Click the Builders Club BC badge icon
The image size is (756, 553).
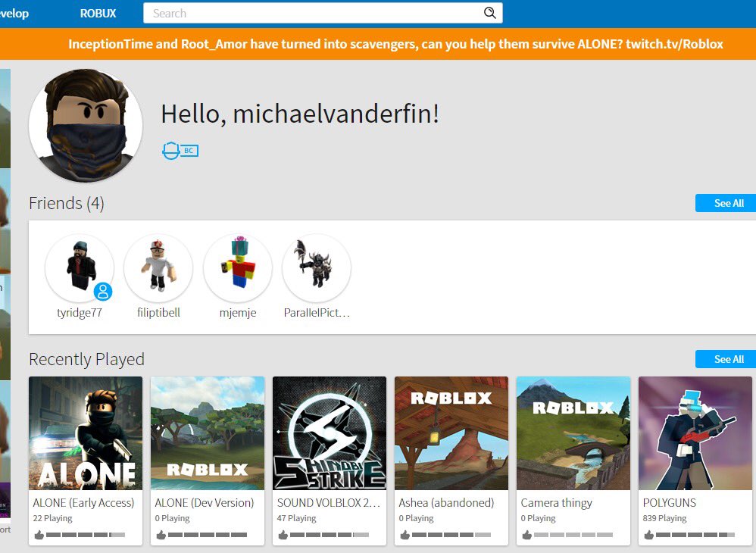[x=180, y=151]
